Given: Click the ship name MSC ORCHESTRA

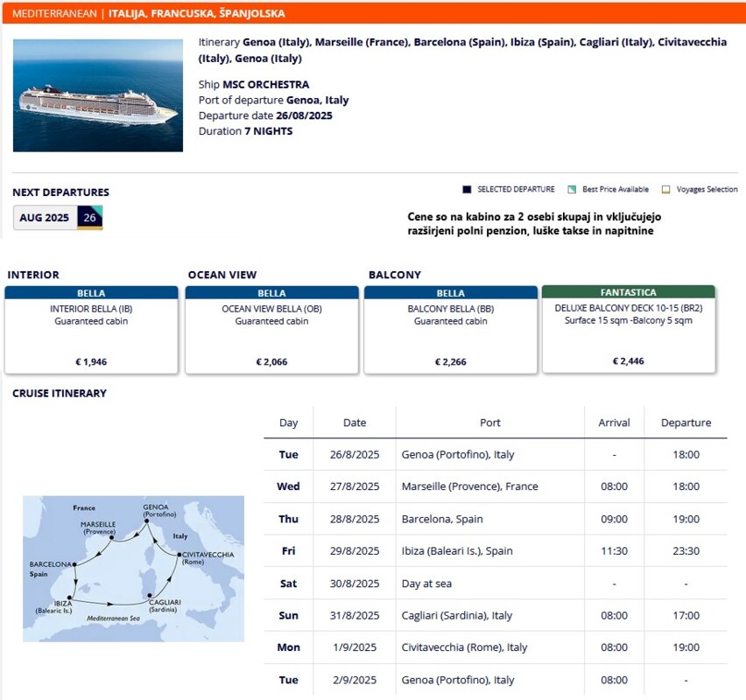Looking at the screenshot, I should click(266, 85).
